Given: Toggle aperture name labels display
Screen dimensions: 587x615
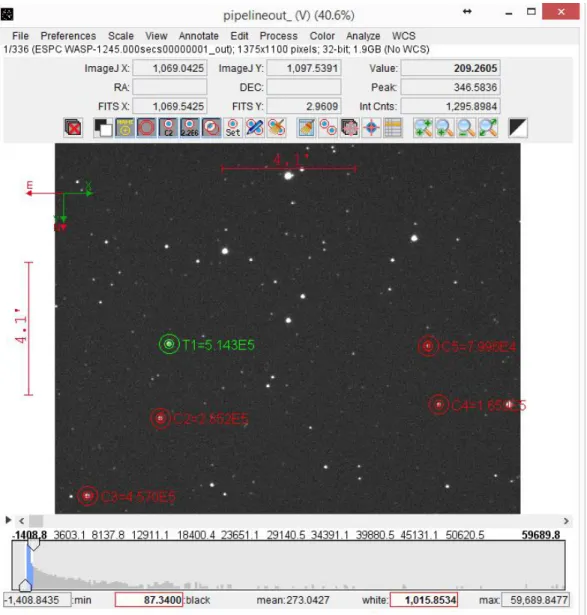Looking at the screenshot, I should point(125,127).
